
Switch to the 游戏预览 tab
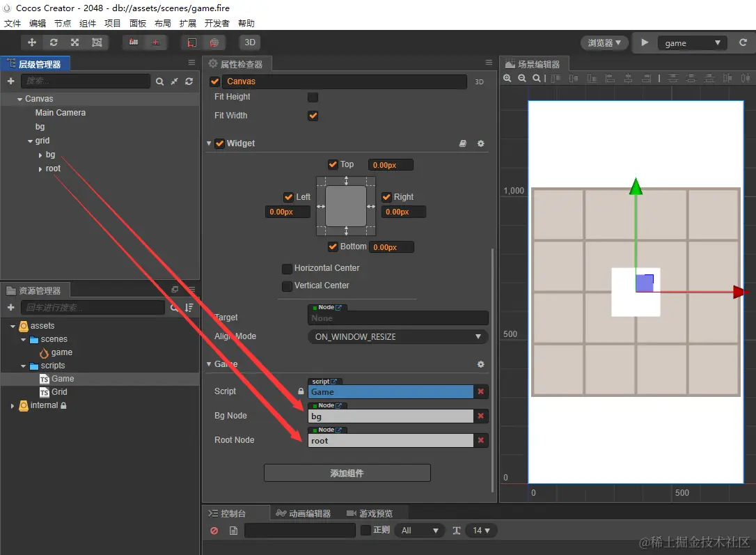[x=370, y=513]
